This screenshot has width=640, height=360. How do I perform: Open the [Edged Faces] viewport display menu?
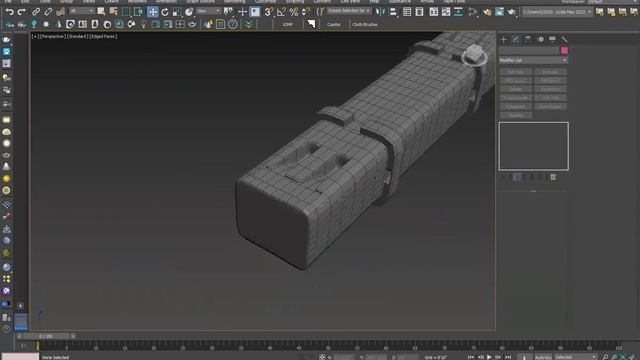(103, 36)
